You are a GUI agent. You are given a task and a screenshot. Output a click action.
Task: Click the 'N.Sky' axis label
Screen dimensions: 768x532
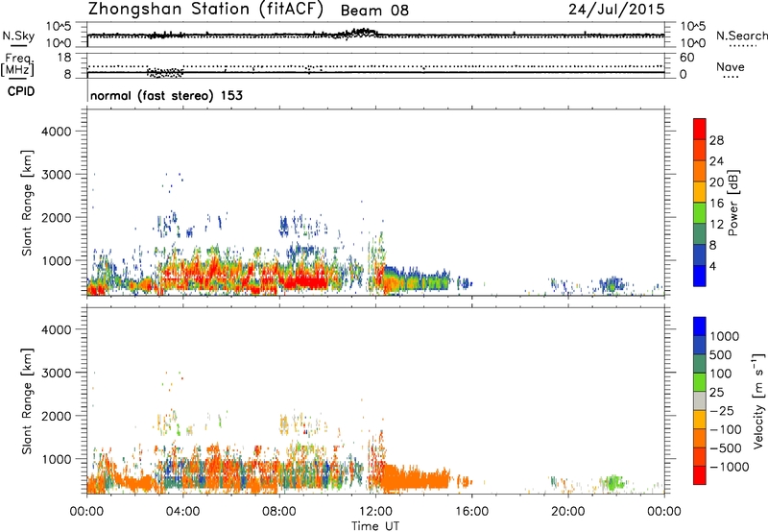pos(18,36)
